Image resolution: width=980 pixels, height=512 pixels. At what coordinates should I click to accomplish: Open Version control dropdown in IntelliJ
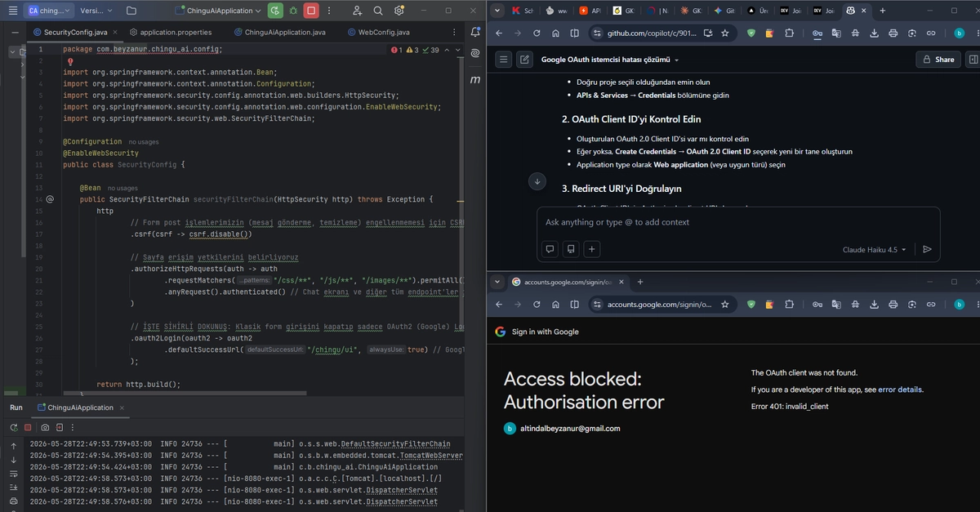click(96, 11)
